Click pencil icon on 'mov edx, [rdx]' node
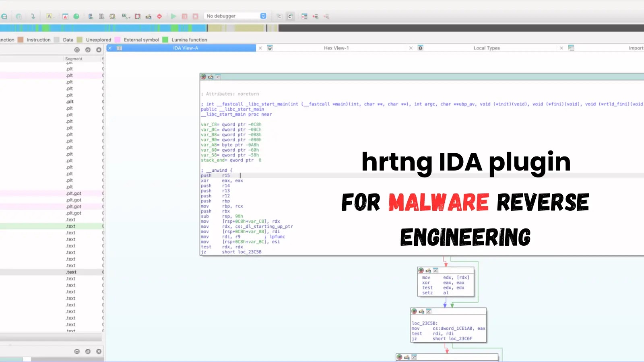644x362 pixels. tap(428, 271)
